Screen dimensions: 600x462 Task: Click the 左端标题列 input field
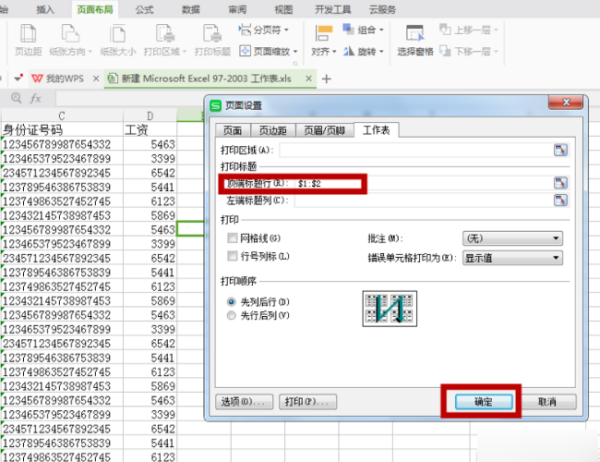coord(420,200)
